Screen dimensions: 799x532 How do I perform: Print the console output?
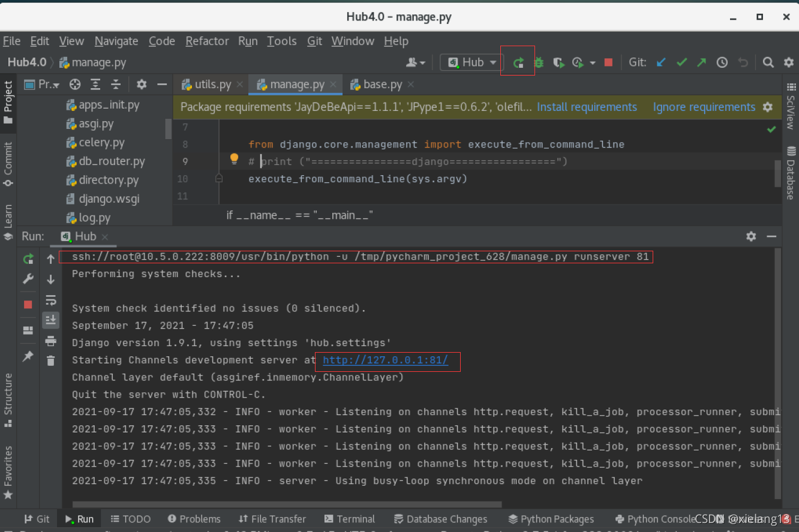point(50,341)
